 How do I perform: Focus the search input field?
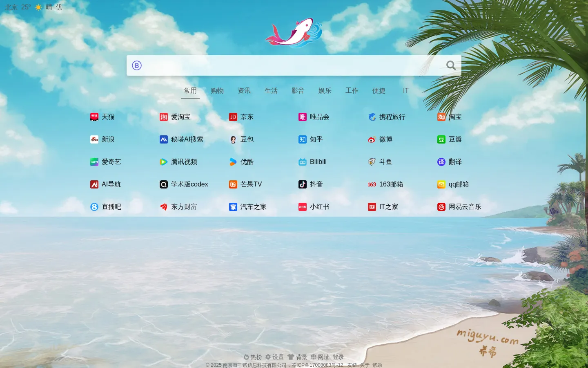click(294, 65)
